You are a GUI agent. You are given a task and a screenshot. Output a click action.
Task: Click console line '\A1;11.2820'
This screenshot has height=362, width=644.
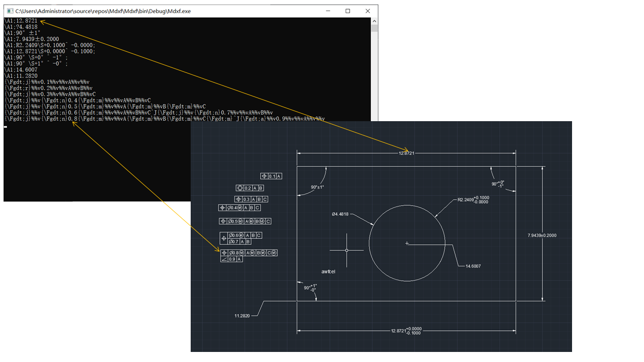[21, 75]
